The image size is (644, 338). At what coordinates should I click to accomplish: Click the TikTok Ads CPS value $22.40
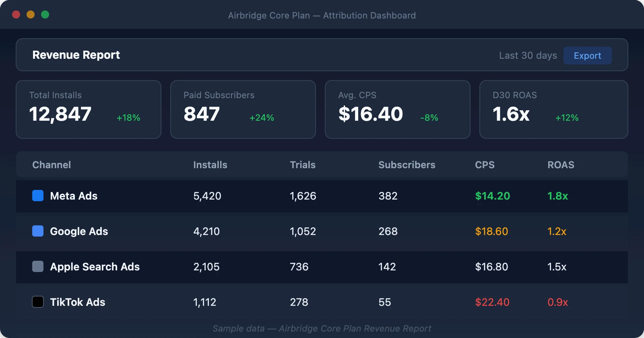492,302
